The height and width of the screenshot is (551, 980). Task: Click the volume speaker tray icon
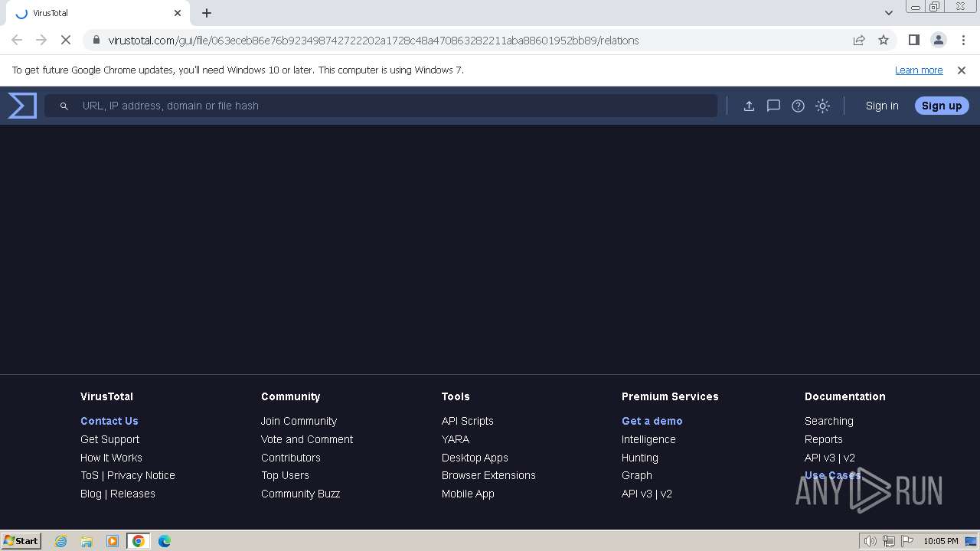[871, 541]
